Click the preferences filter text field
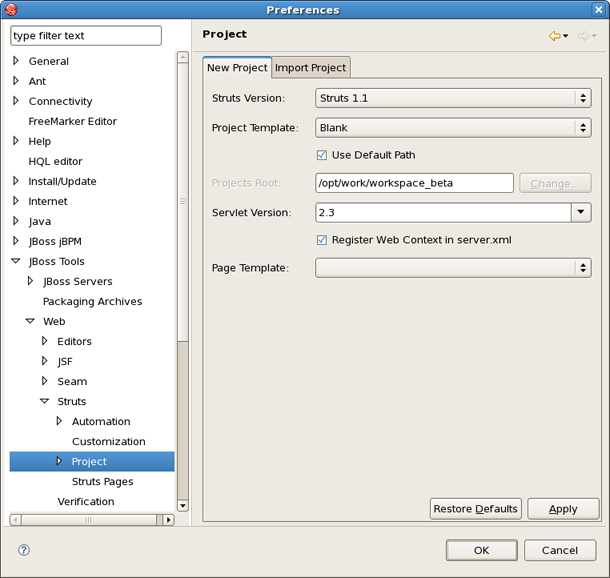Screen dimensions: 610x578 pos(85,36)
